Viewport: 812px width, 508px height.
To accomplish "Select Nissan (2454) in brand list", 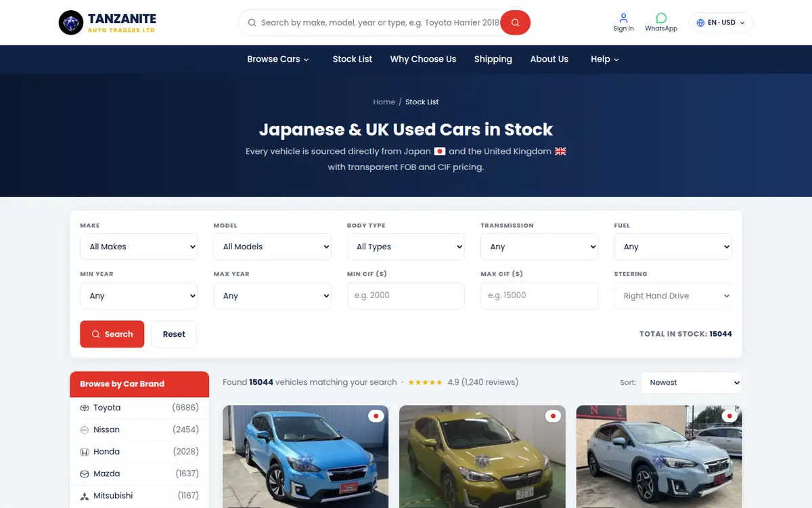I will click(x=139, y=430).
